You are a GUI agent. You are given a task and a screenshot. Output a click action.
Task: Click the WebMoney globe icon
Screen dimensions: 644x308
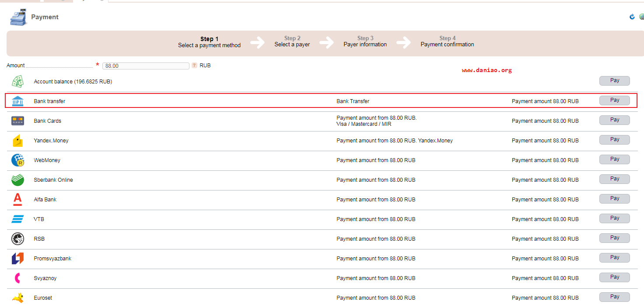[x=17, y=160]
